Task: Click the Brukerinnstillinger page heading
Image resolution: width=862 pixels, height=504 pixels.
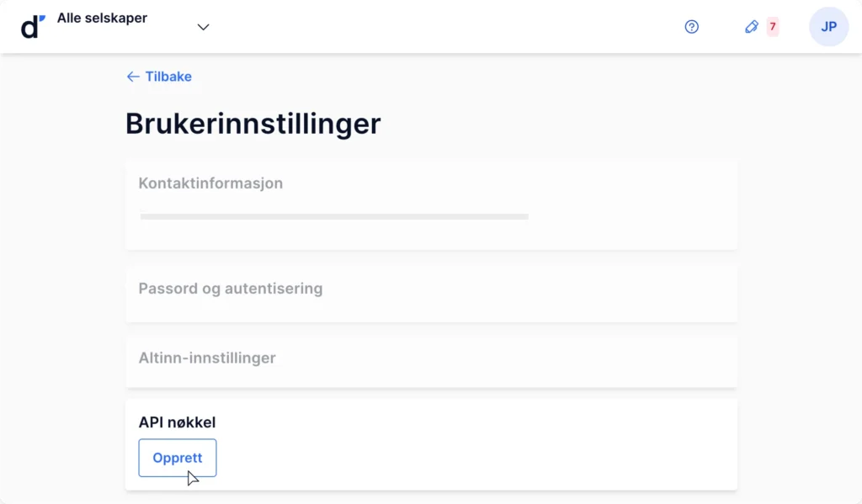Action: click(x=253, y=124)
